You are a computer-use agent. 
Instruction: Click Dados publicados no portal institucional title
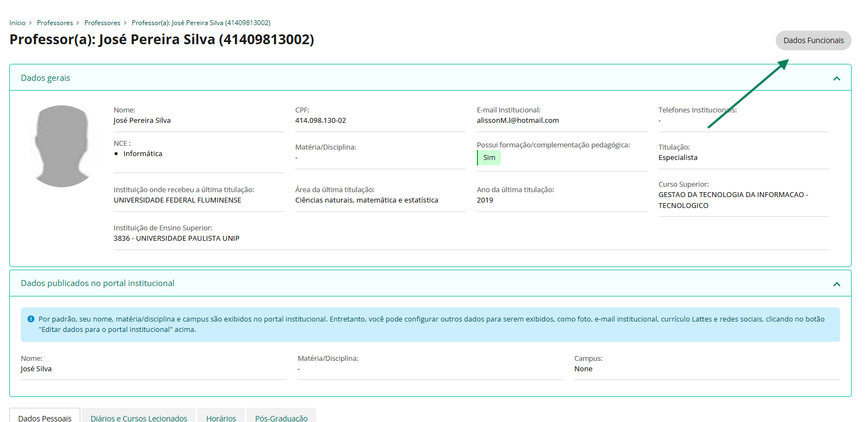[97, 283]
